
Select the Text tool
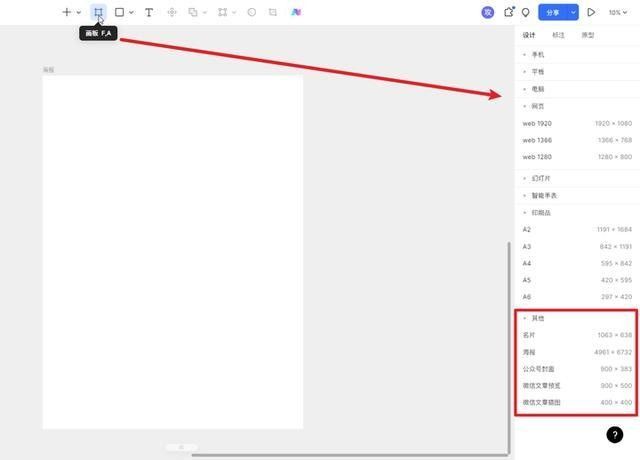(149, 12)
